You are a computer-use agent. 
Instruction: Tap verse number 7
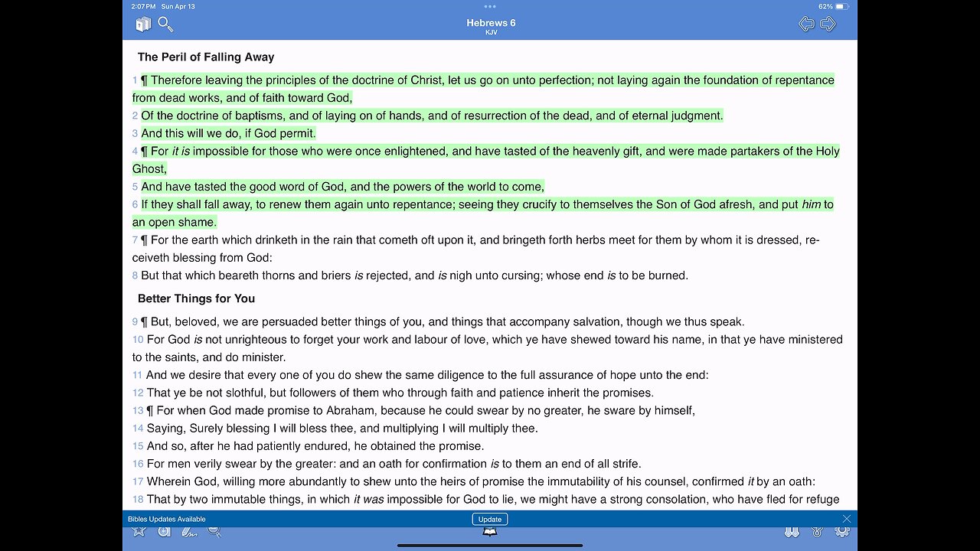135,240
